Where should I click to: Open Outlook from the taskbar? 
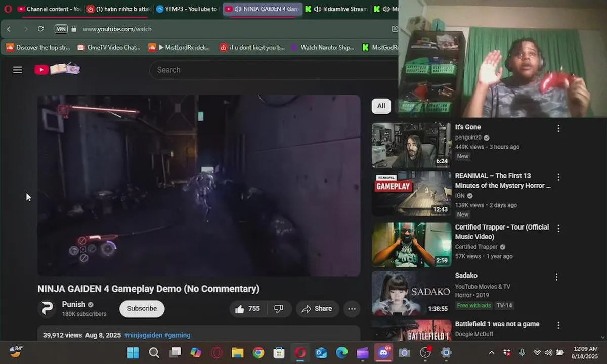point(321,353)
